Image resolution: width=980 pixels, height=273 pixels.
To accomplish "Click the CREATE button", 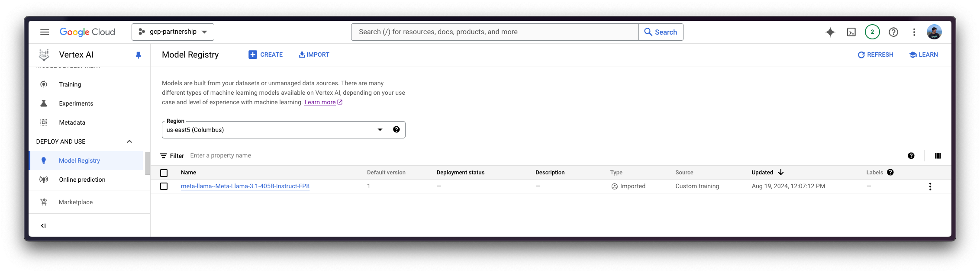I will point(266,55).
